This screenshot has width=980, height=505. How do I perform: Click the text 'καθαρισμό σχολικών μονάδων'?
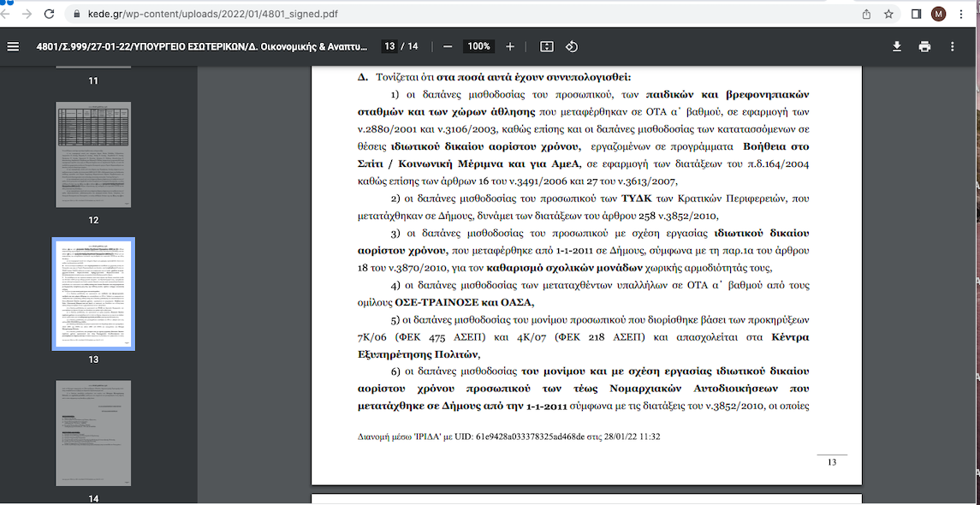564,269
